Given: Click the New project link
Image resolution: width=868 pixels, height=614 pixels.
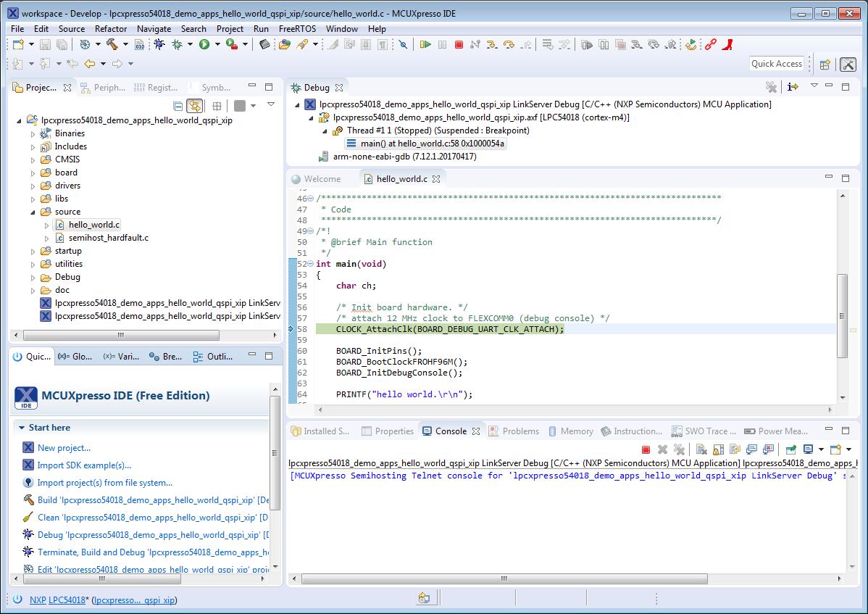Looking at the screenshot, I should click(x=64, y=448).
